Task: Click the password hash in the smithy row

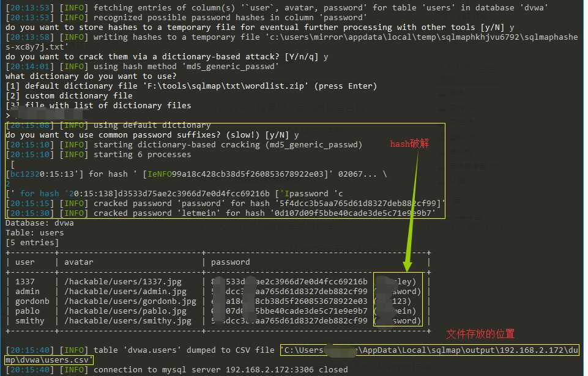Action: coord(289,320)
